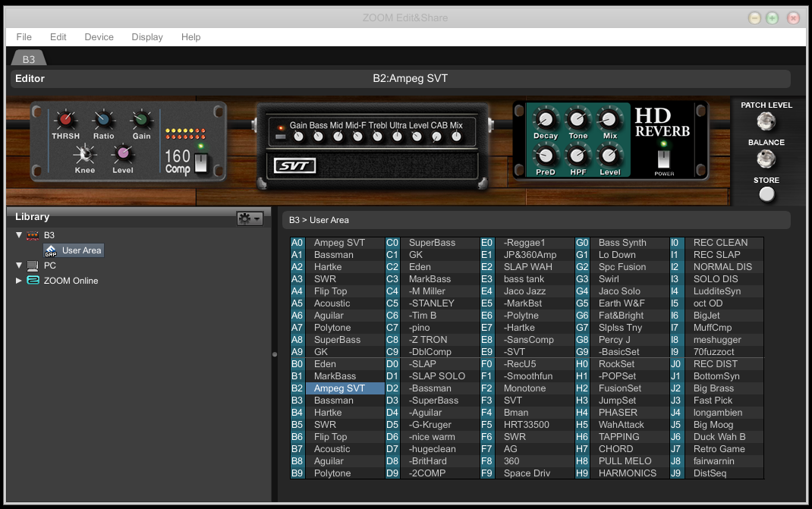Click the Gain knob on SVT amp
Screen dimensions: 812x509
point(298,137)
